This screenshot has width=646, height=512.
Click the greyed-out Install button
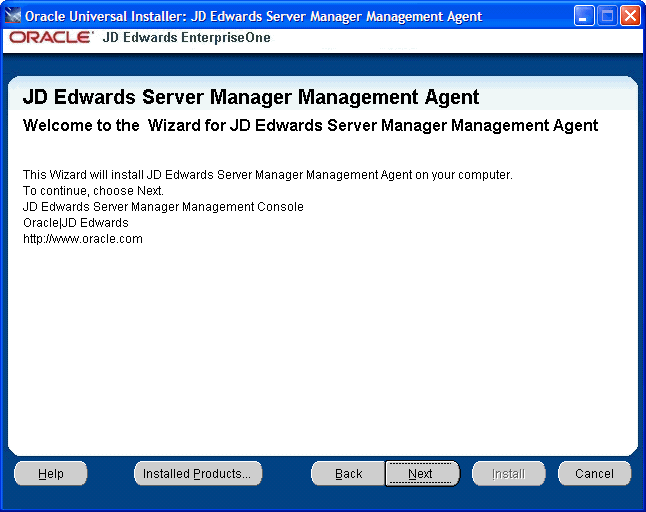tap(509, 474)
